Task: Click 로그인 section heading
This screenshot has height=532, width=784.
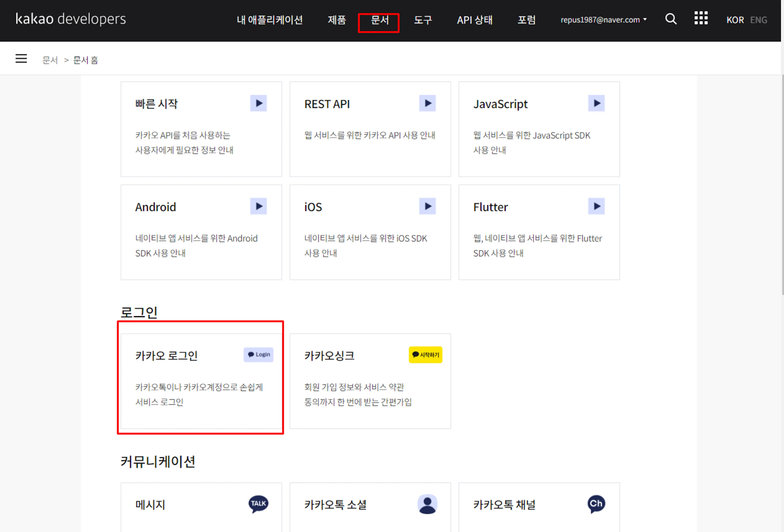Action: [x=139, y=312]
